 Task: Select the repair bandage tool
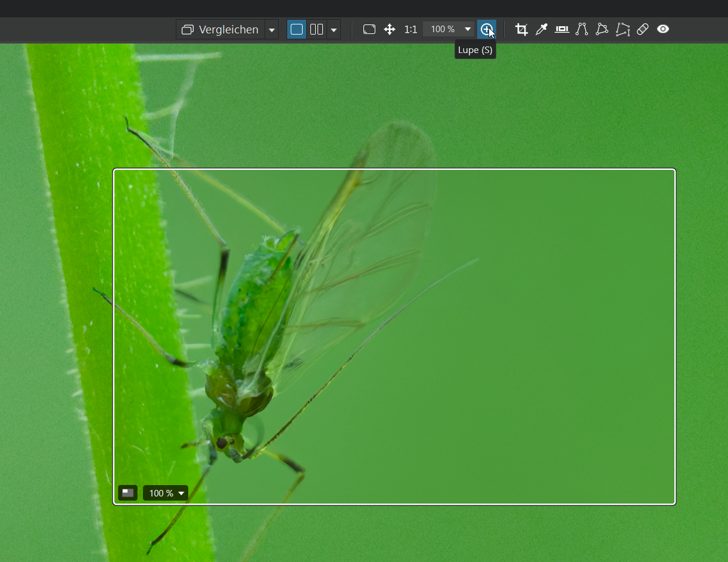pyautogui.click(x=643, y=29)
